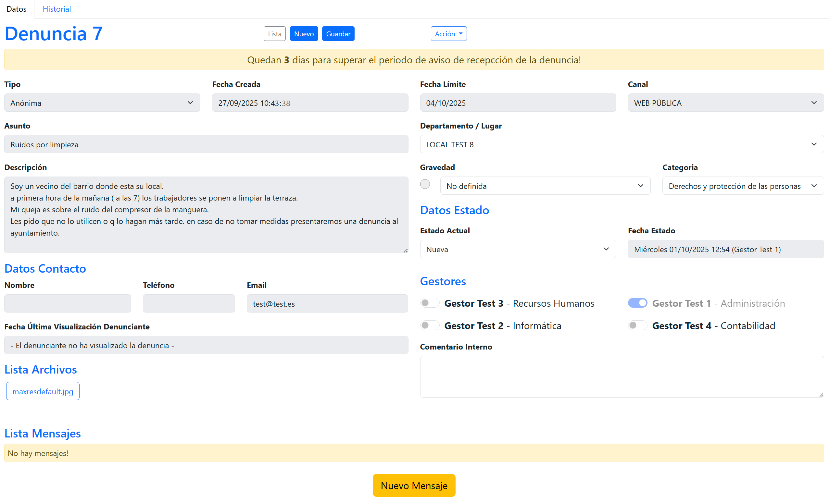The height and width of the screenshot is (504, 829).
Task: Change Estado Actual dropdown Nueva
Action: pos(518,249)
